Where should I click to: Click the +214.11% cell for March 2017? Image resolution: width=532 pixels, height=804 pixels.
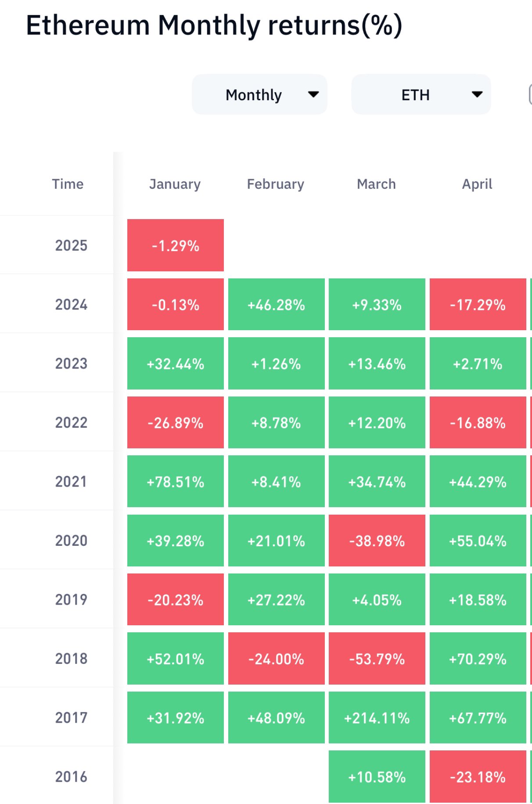tap(377, 718)
